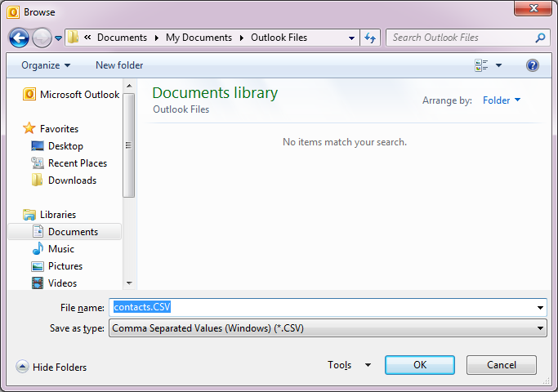
Task: Open Downloads under Favorites
Action: pyautogui.click(x=72, y=180)
